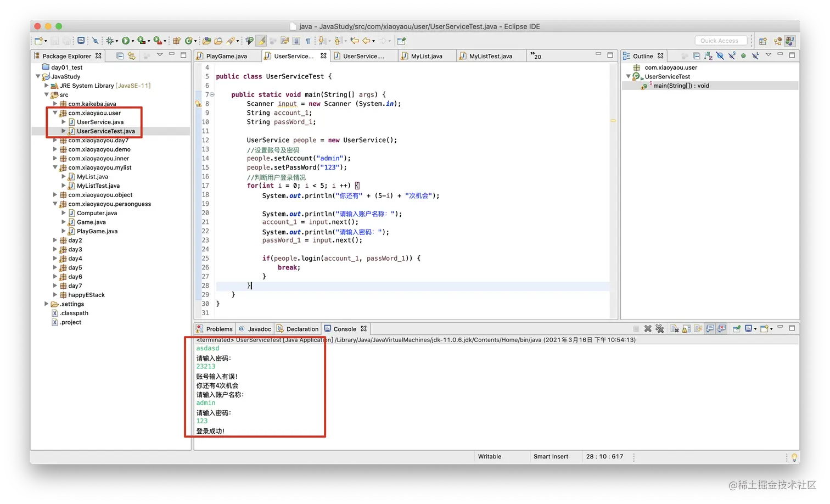Viewport: 830px width, 504px height.
Task: Click the Open Type icon in toolbar
Action: 206,41
